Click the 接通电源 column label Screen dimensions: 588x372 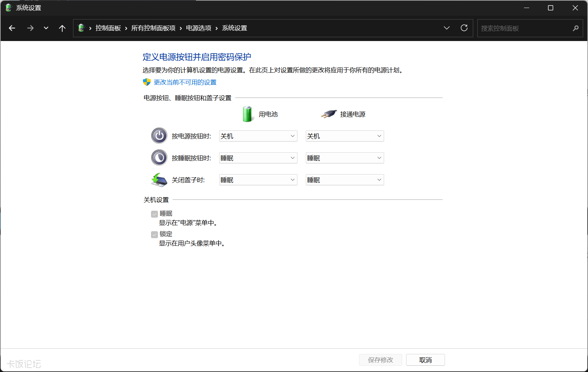(353, 114)
